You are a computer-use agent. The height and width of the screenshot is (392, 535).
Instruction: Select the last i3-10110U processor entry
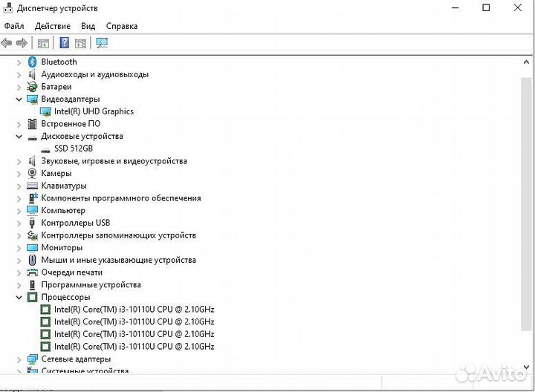[x=134, y=347]
